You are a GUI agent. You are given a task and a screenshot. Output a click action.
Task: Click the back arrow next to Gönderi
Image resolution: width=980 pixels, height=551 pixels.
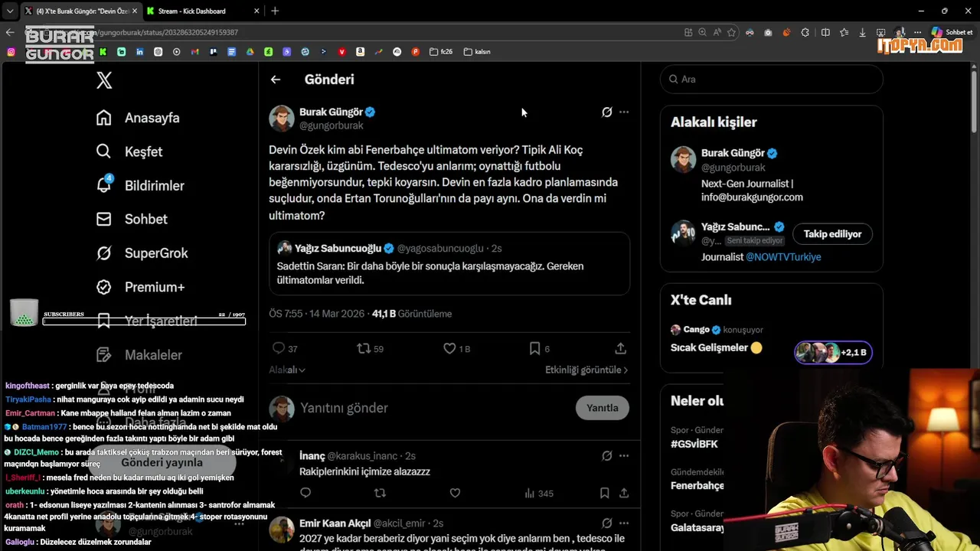276,80
